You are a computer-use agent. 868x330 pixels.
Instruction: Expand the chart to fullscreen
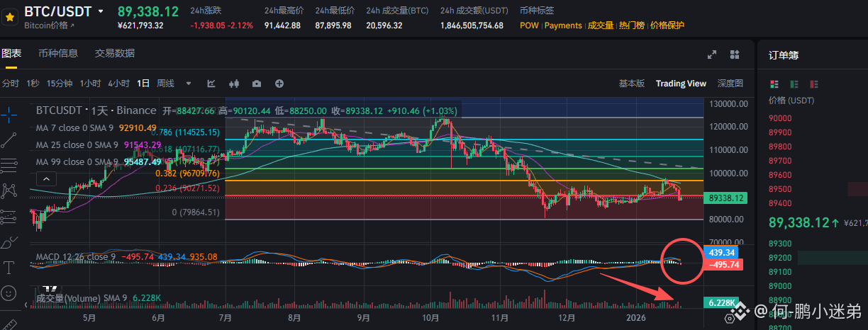(x=712, y=55)
